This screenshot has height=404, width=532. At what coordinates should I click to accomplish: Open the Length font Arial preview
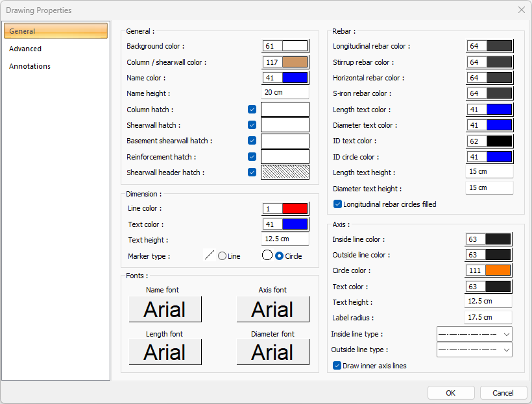[165, 352]
